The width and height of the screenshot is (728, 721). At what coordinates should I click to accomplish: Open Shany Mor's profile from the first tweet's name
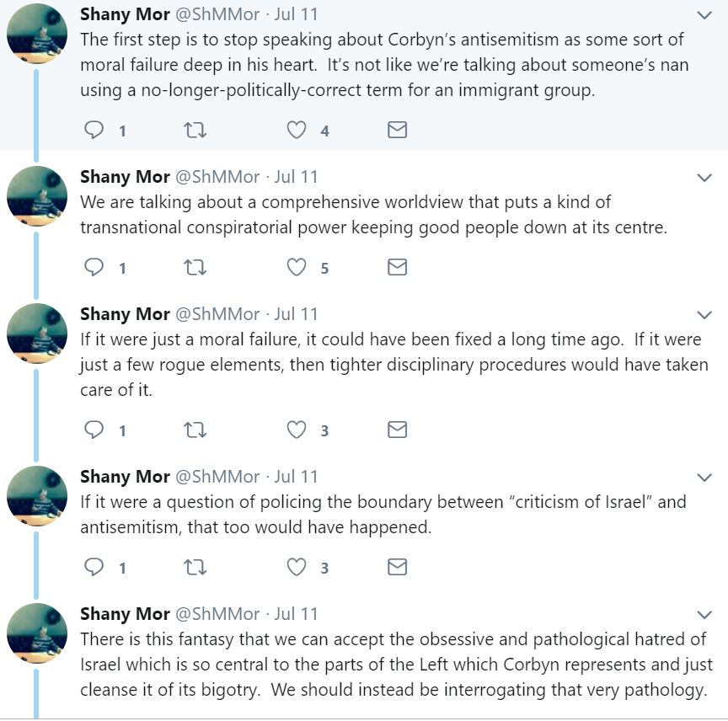tap(125, 14)
